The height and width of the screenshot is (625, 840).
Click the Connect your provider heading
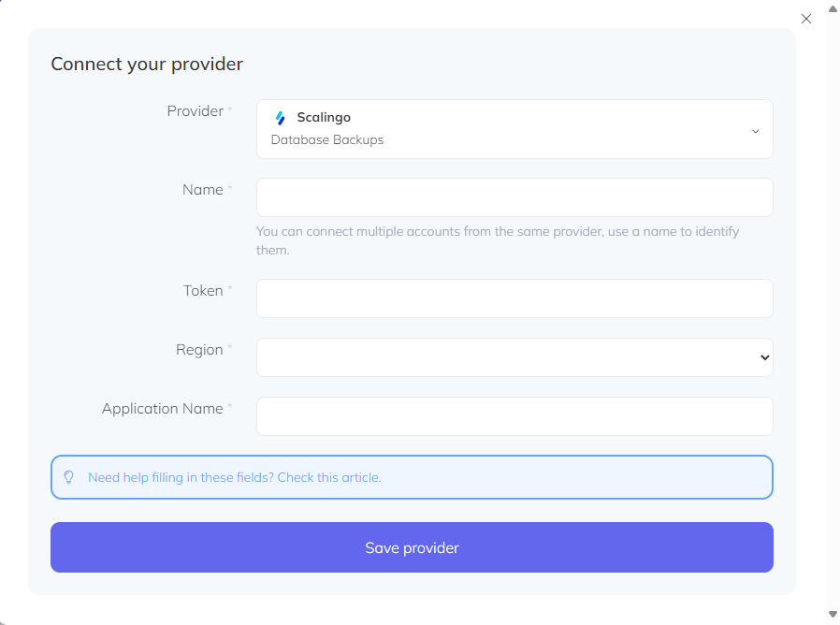coord(147,64)
